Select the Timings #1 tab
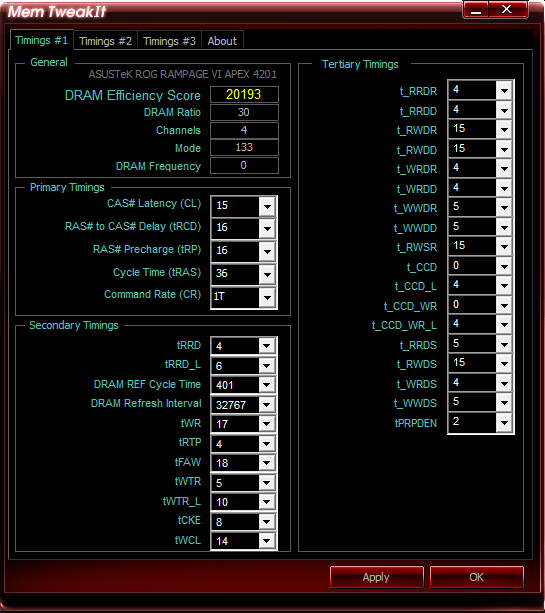Viewport: 545px width, 613px height. click(x=41, y=40)
